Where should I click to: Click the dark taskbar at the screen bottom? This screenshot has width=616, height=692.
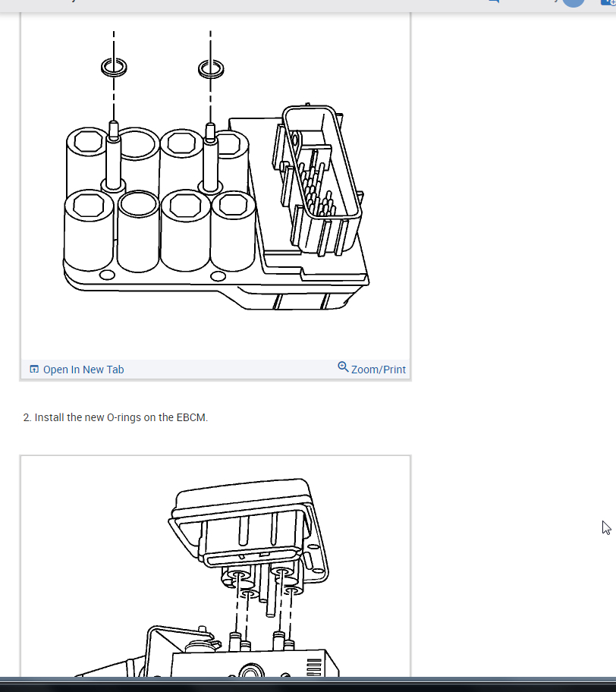[x=308, y=684]
